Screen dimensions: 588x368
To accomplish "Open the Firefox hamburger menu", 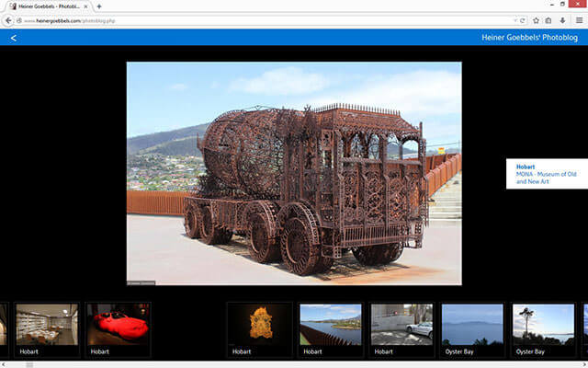I will pos(579,20).
